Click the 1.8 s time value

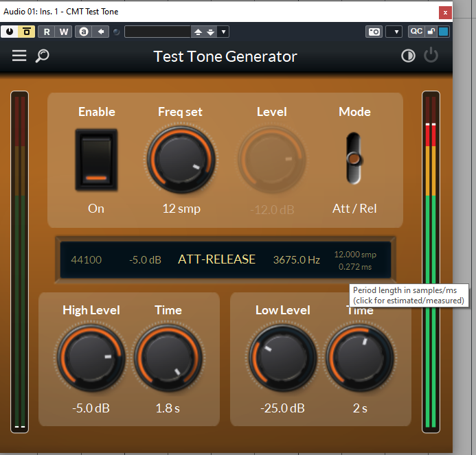168,408
